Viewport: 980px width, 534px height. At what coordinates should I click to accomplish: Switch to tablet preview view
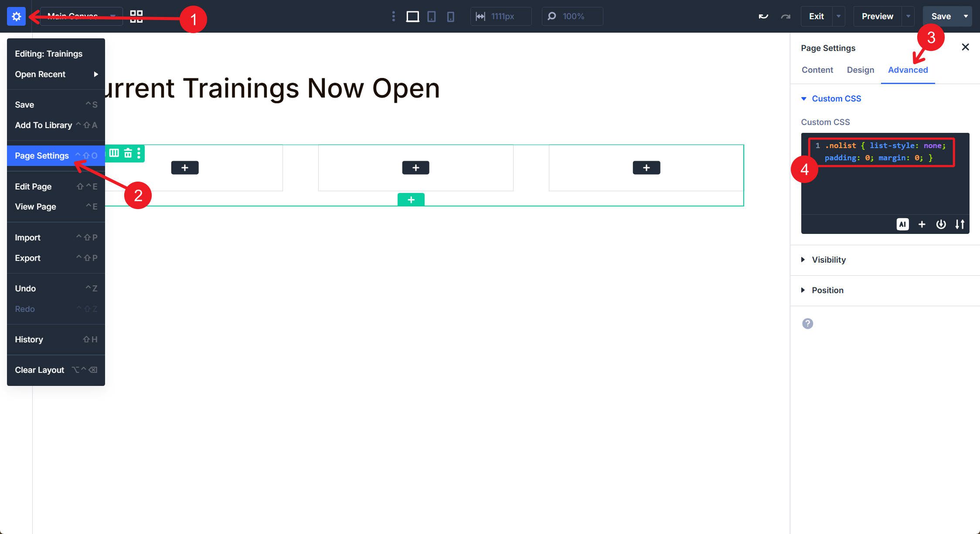tap(432, 16)
